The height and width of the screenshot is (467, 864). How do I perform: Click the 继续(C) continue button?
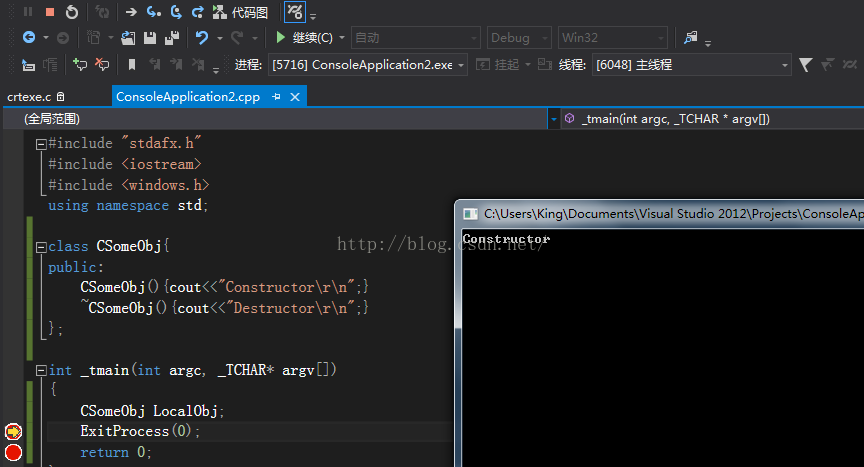pyautogui.click(x=304, y=37)
